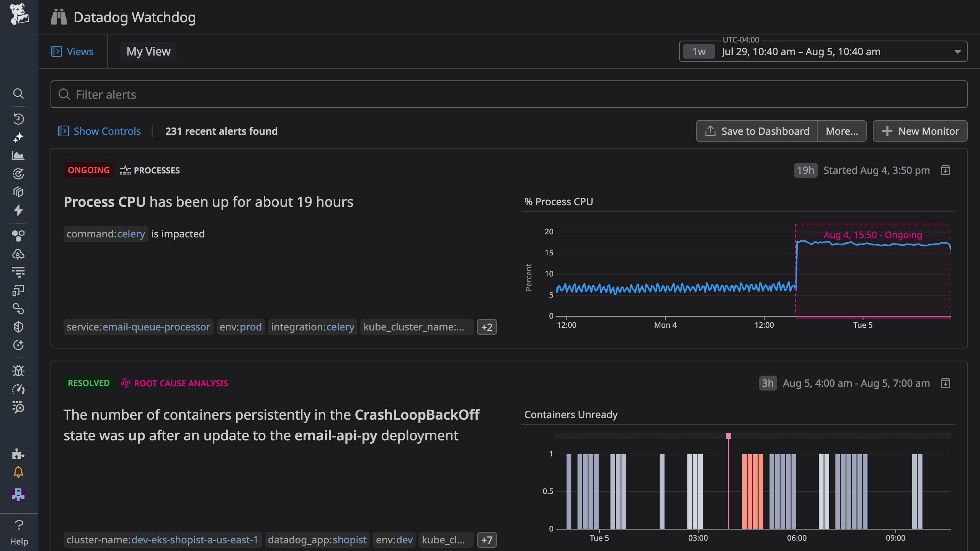Switch to the My View tab

[x=149, y=51]
